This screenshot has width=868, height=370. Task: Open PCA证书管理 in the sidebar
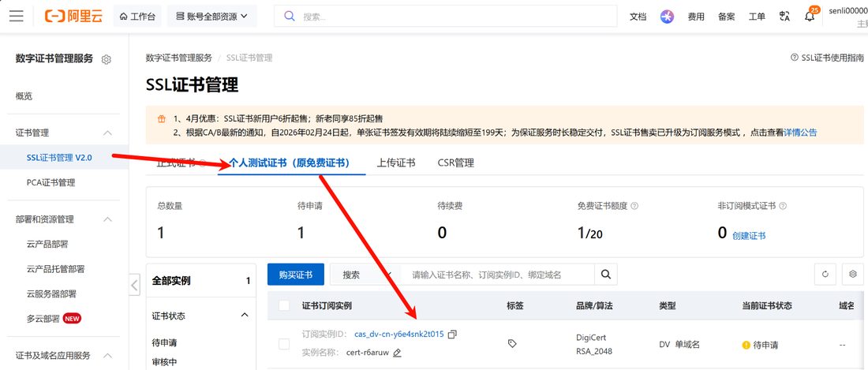(51, 182)
